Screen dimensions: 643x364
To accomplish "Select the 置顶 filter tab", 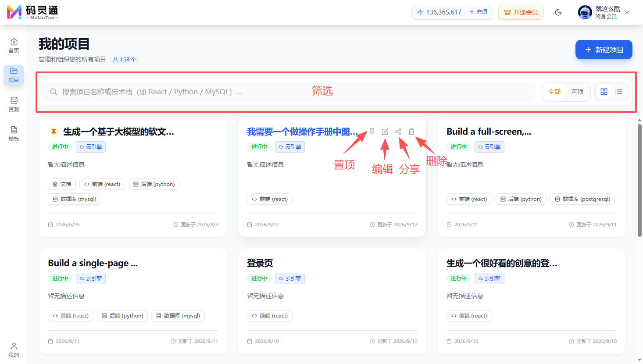I will [577, 92].
